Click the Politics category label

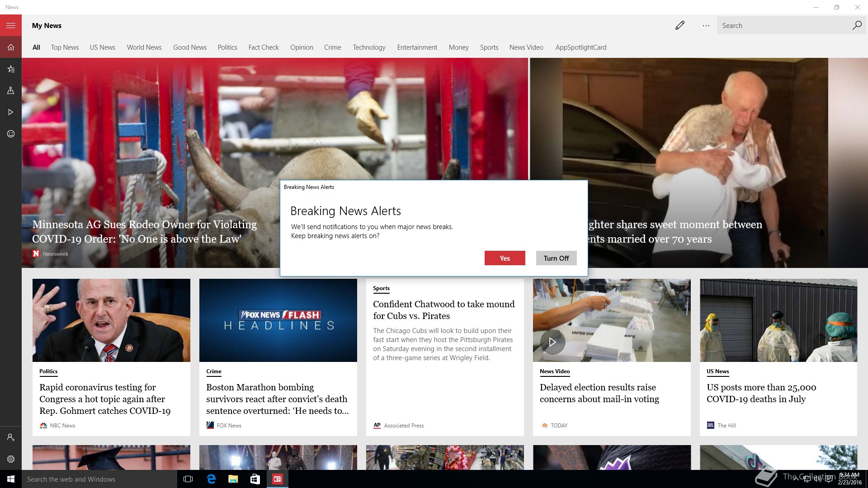click(48, 371)
